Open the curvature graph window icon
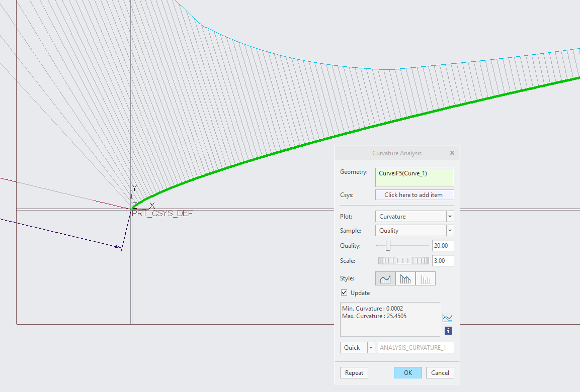The width and height of the screenshot is (580, 392). (x=447, y=317)
